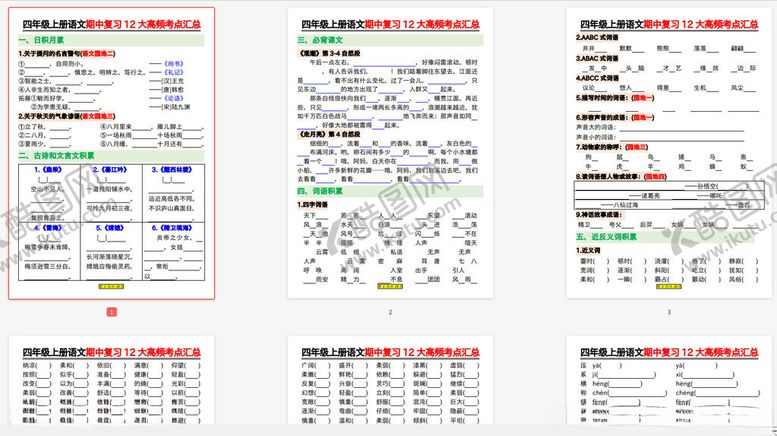Click the subheading 3.ABAC式词语
Viewport: 777px width, 436px height.
[x=597, y=58]
